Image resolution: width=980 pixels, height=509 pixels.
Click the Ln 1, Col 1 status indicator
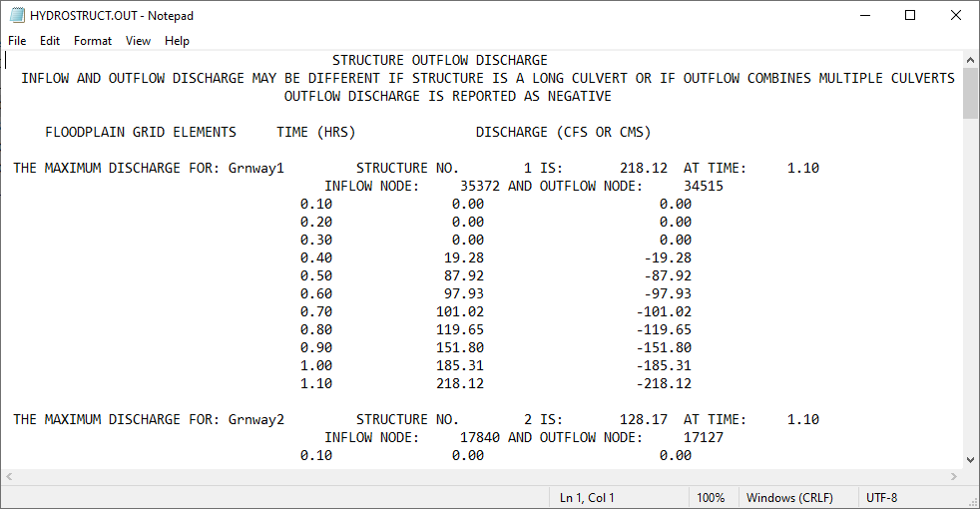(x=587, y=497)
